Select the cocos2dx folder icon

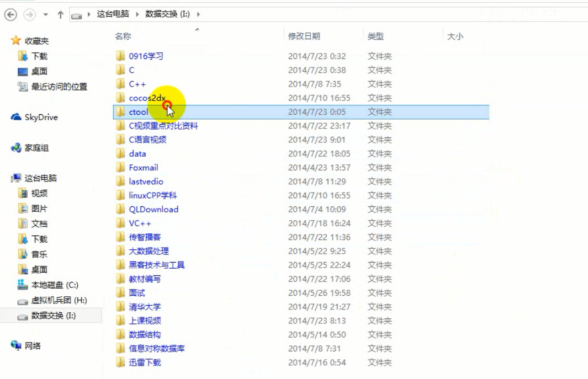click(120, 98)
